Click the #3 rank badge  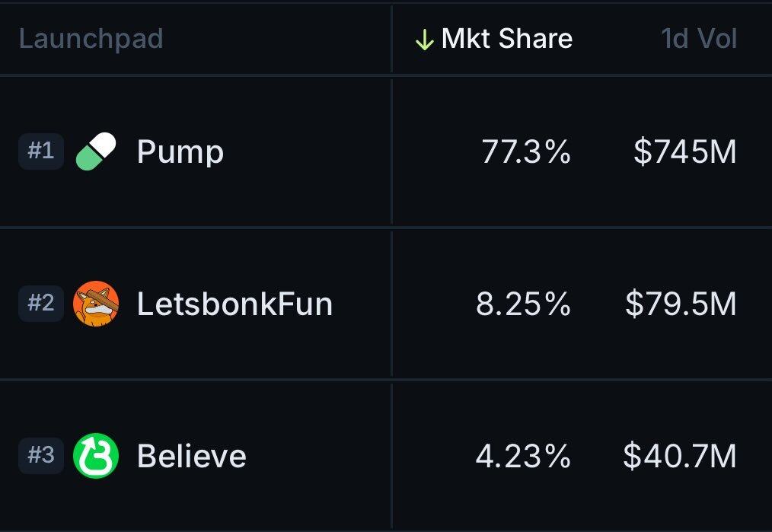click(x=41, y=455)
